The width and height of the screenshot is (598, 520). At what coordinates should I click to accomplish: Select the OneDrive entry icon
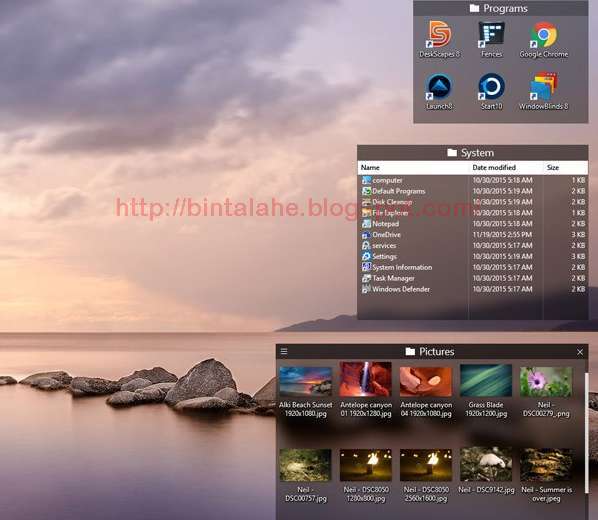click(x=366, y=235)
